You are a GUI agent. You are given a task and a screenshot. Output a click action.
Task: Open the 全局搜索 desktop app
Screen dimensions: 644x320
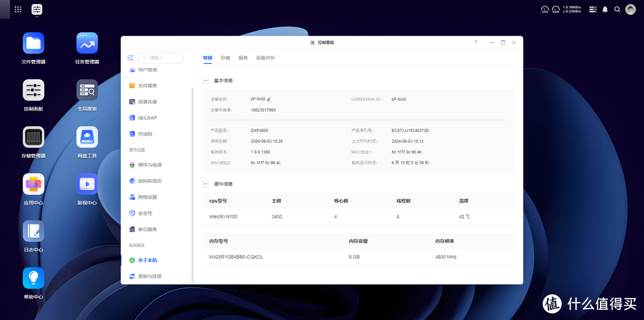point(87,90)
